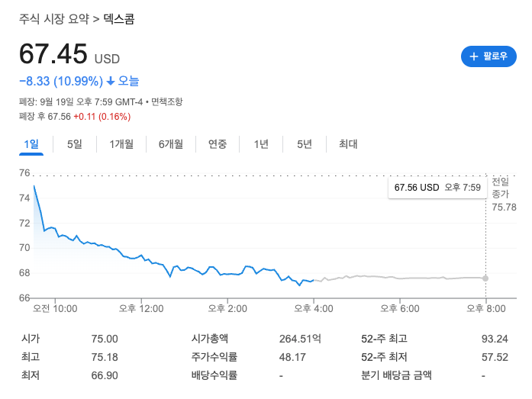Click the 오후 4:00 axis label
532x399 pixels.
click(314, 309)
